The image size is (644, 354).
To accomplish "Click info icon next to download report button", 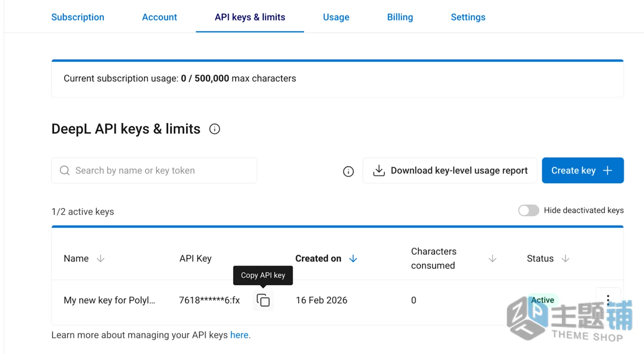I will pos(348,171).
